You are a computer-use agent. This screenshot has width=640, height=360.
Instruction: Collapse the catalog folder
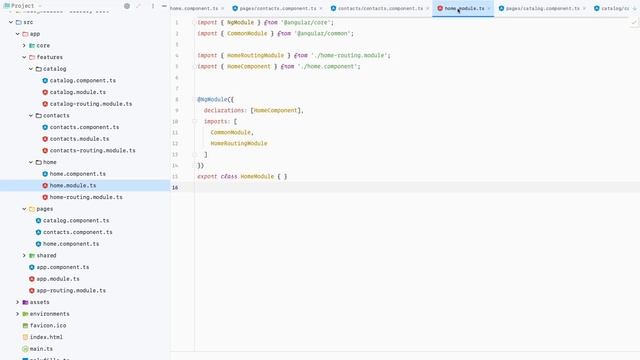[x=31, y=69]
